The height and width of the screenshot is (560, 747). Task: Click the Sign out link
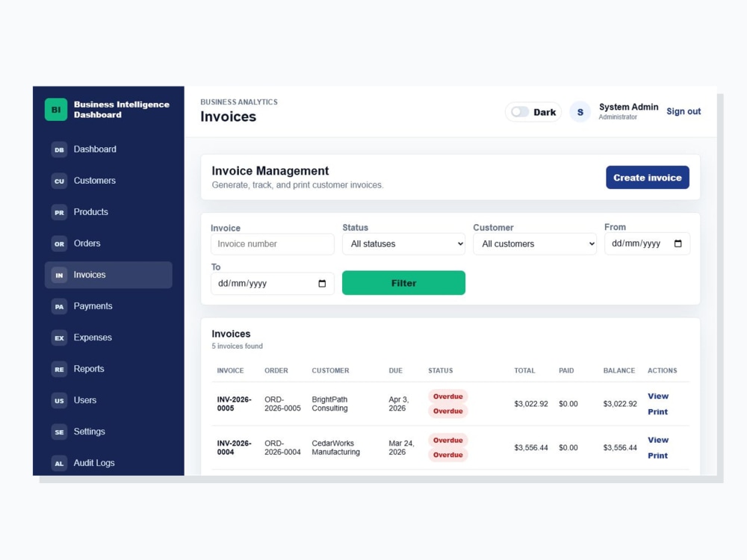coord(684,111)
